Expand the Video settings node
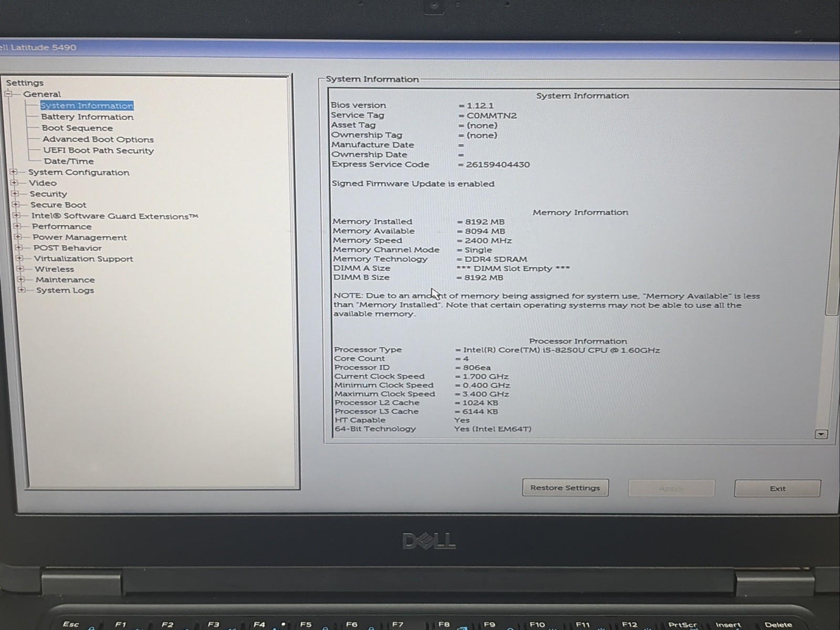 (x=14, y=183)
